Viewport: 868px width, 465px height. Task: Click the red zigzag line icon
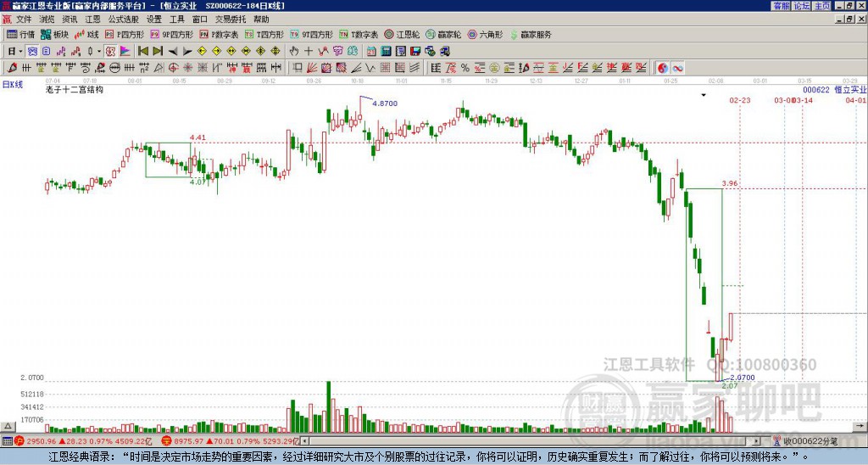323,51
